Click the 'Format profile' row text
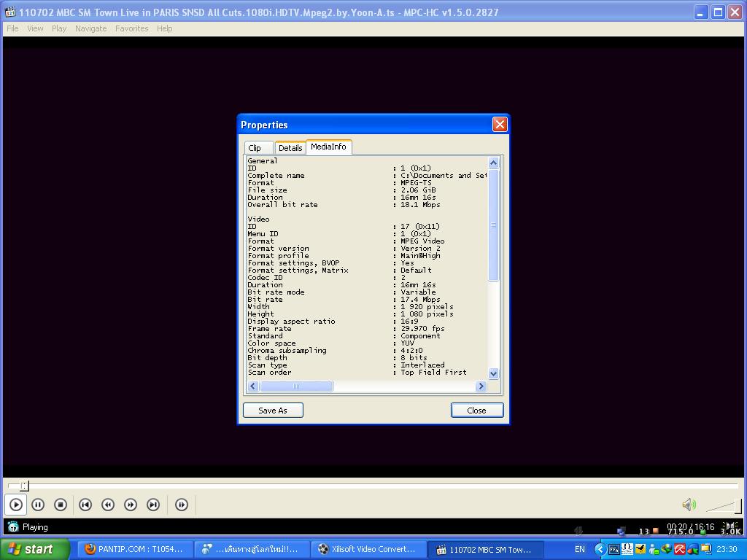 tap(344, 256)
